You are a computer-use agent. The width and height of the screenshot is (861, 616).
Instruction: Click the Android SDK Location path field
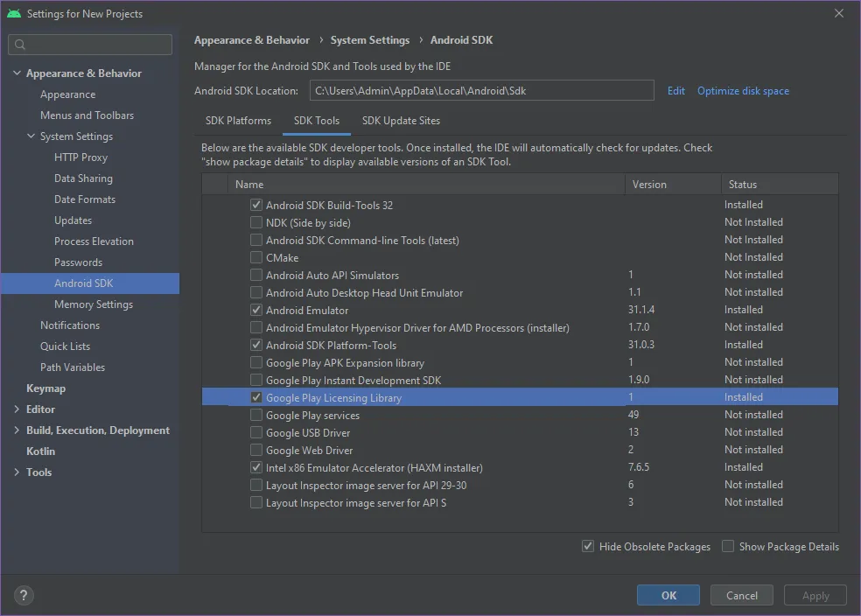coord(481,91)
